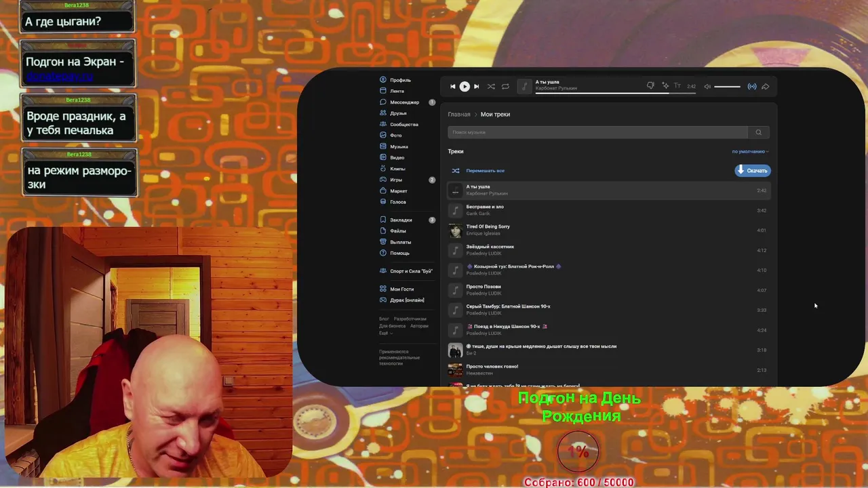Click the Голоса sidebar icon

click(x=383, y=202)
